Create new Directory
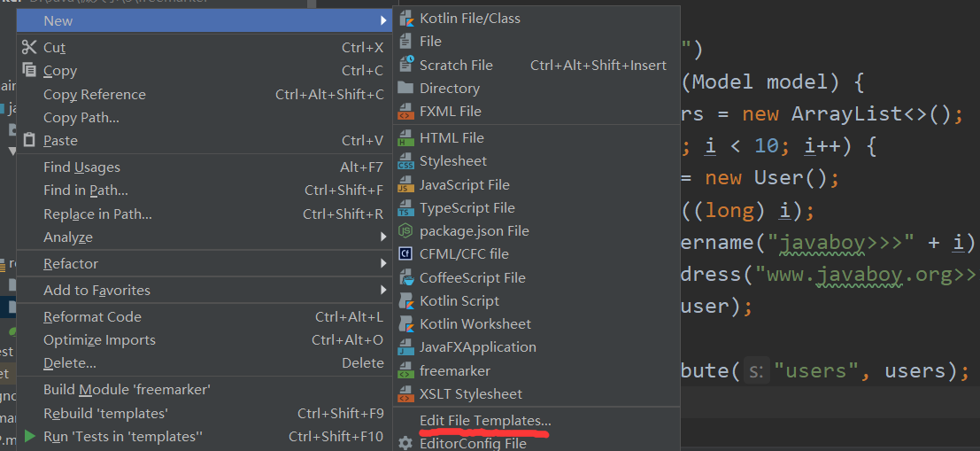 tap(536, 89)
